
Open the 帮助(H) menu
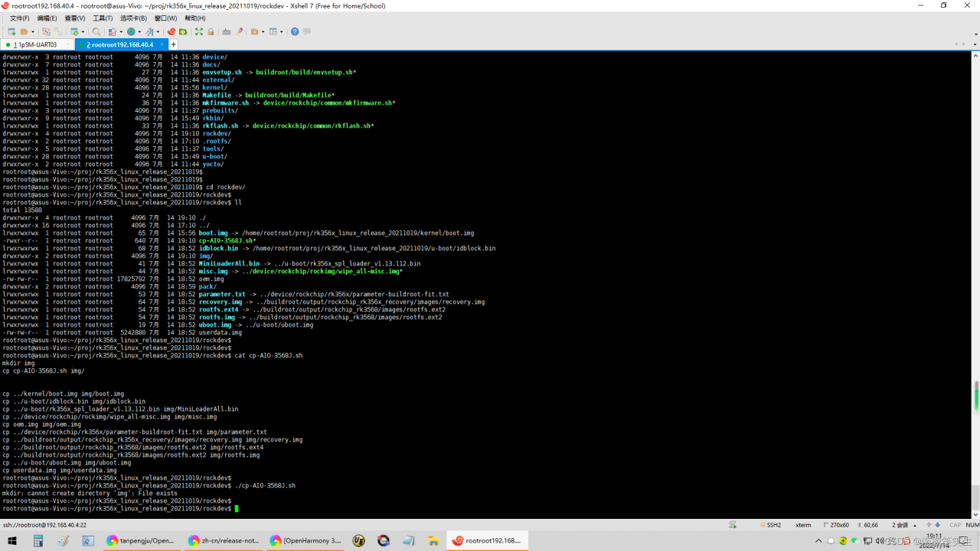click(195, 18)
